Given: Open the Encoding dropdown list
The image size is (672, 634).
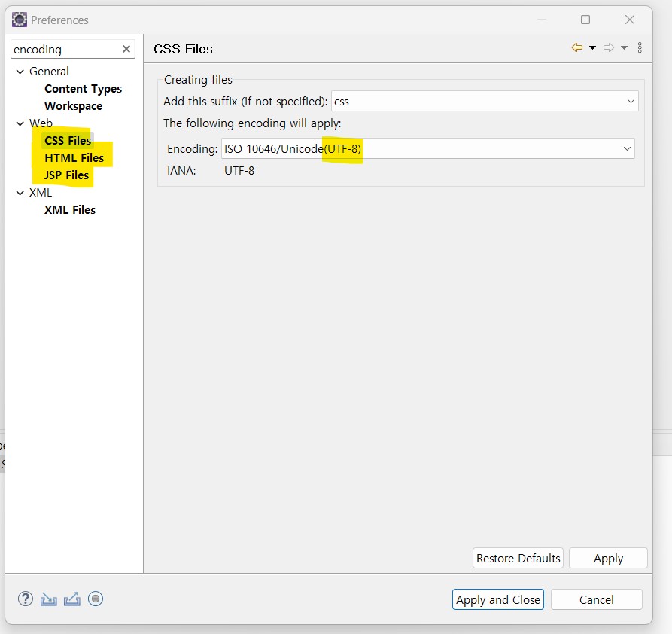Looking at the screenshot, I should [x=627, y=148].
